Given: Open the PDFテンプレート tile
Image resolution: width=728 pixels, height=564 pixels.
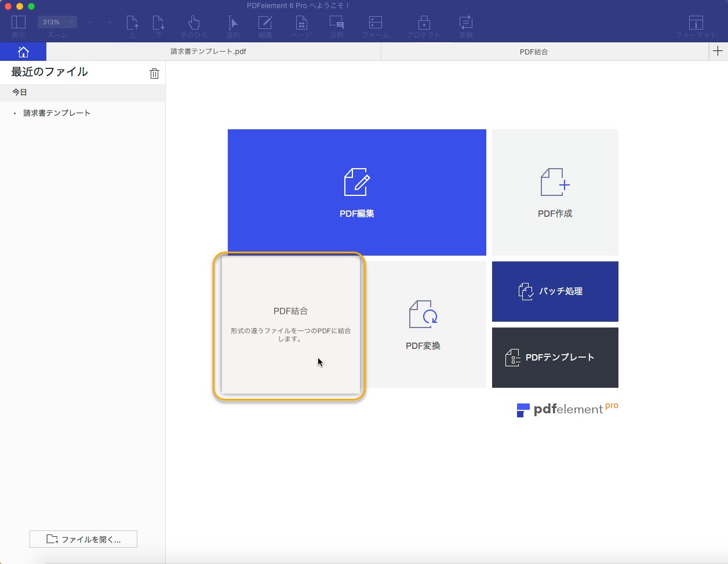Looking at the screenshot, I should click(555, 358).
